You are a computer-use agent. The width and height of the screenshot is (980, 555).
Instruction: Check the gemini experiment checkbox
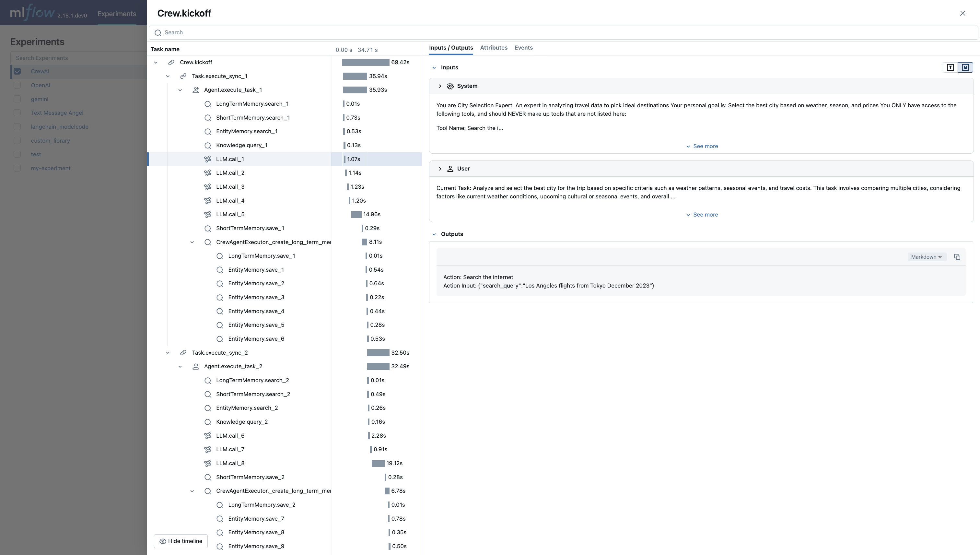[x=17, y=99]
